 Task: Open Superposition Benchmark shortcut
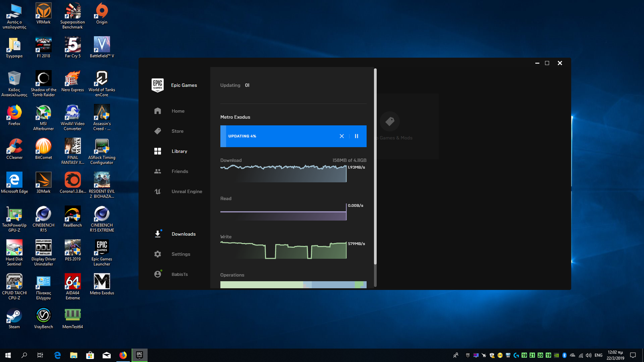pos(72,16)
